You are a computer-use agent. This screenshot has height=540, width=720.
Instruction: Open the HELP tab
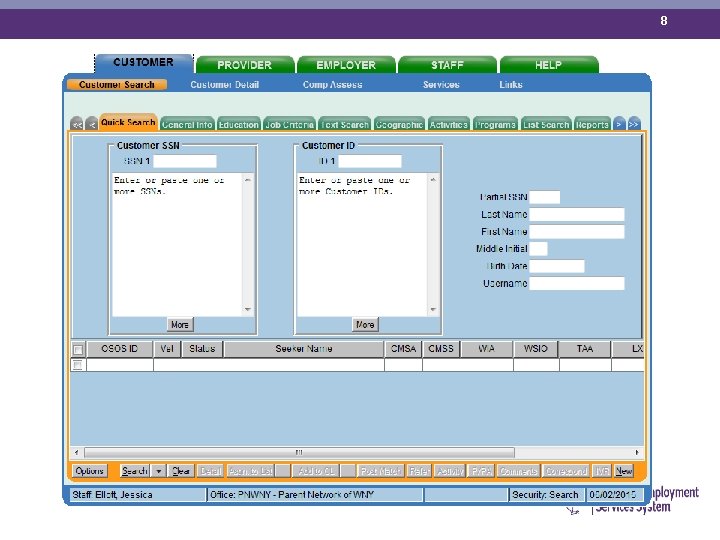[549, 65]
